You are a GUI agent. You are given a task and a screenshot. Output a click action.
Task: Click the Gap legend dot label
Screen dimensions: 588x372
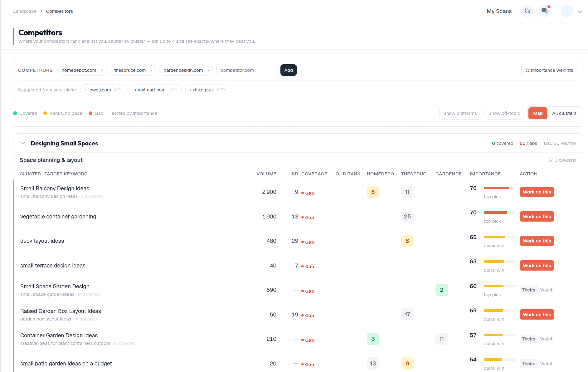[x=96, y=113]
